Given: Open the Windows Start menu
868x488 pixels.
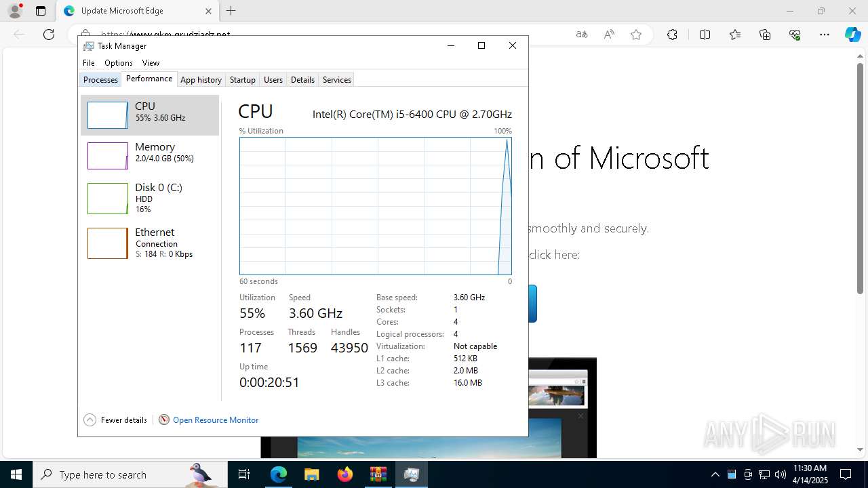Looking at the screenshot, I should click(16, 474).
